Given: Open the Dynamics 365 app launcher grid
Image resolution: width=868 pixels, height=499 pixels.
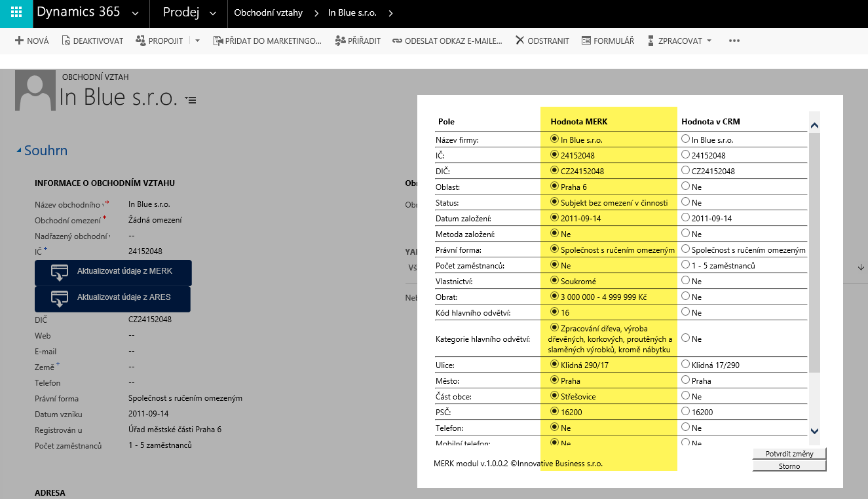Looking at the screenshot, I should (x=16, y=13).
